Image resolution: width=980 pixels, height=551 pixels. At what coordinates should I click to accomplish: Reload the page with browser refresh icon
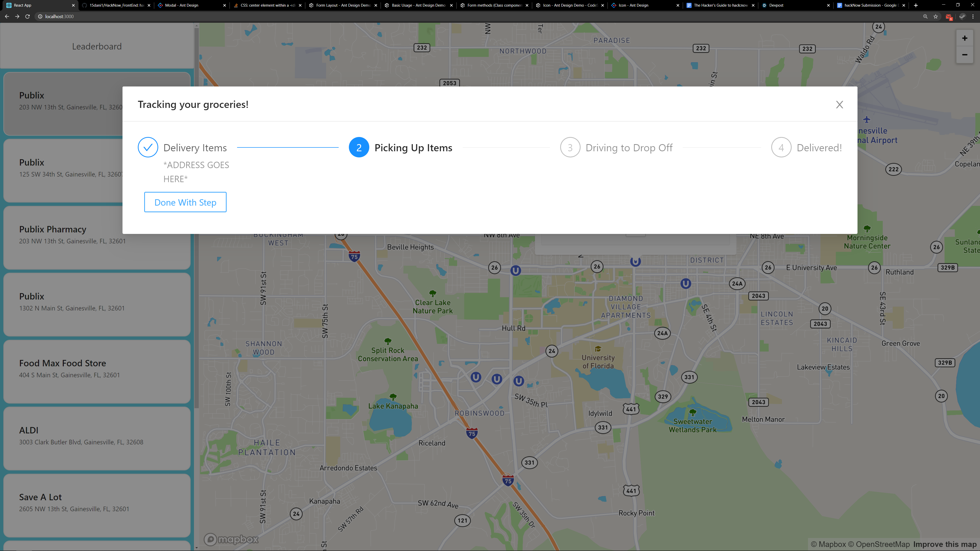(x=27, y=16)
